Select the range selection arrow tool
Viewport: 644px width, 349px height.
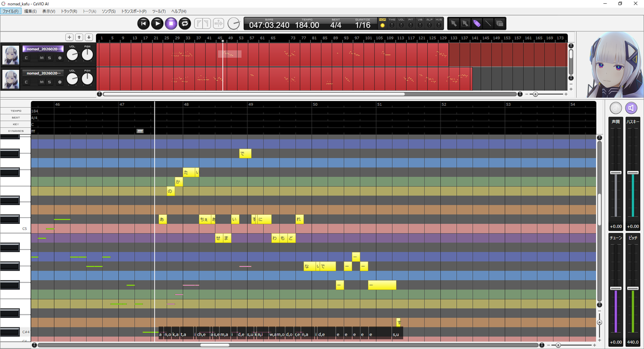pos(465,23)
